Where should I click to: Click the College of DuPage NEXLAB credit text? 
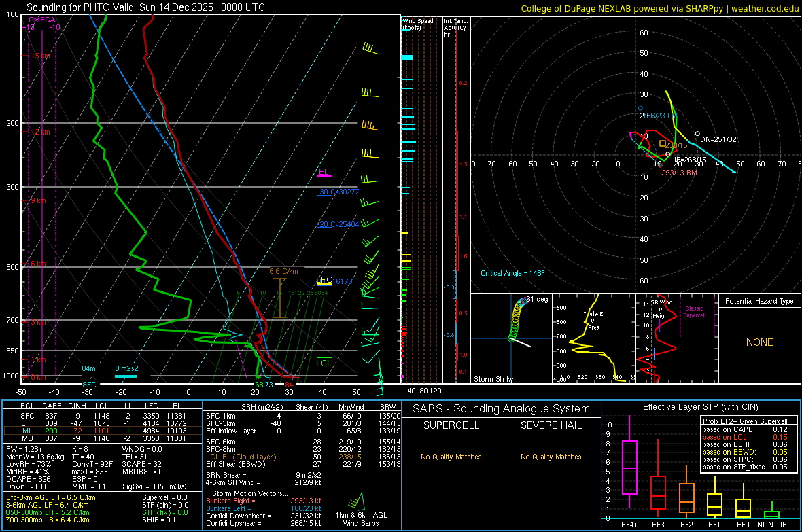click(x=659, y=8)
